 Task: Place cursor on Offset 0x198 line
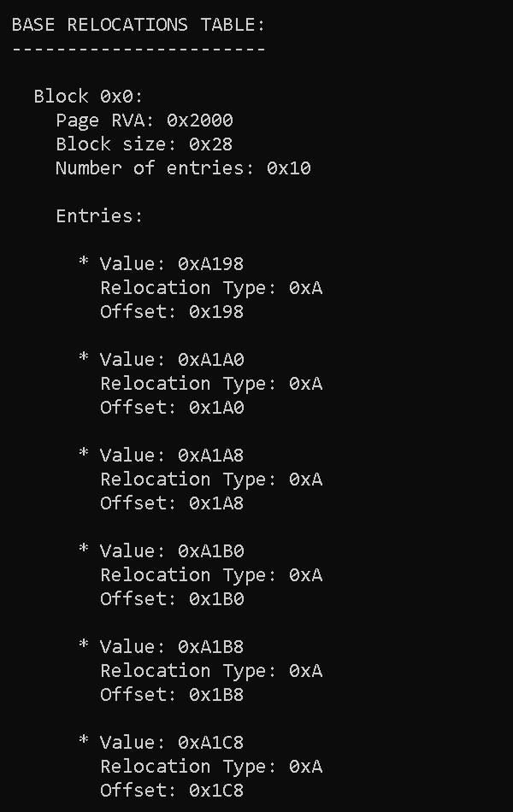[172, 312]
